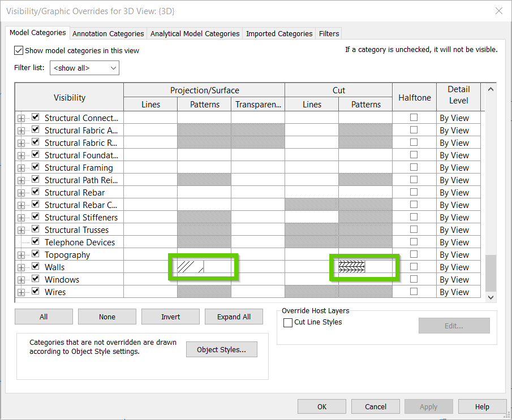
Task: Click the scrollbar down arrow
Action: click(491, 297)
